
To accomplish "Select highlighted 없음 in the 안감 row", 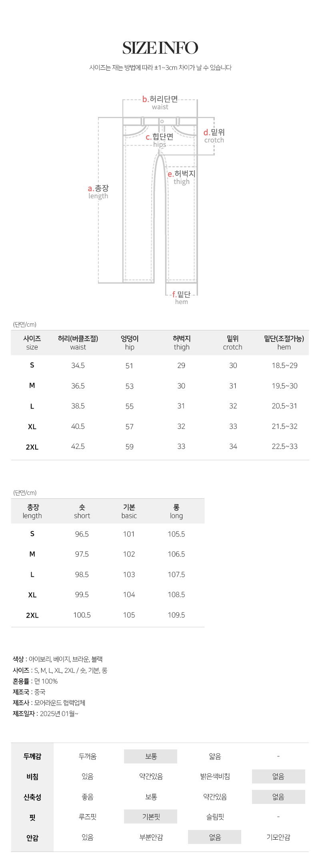I will point(215,837).
